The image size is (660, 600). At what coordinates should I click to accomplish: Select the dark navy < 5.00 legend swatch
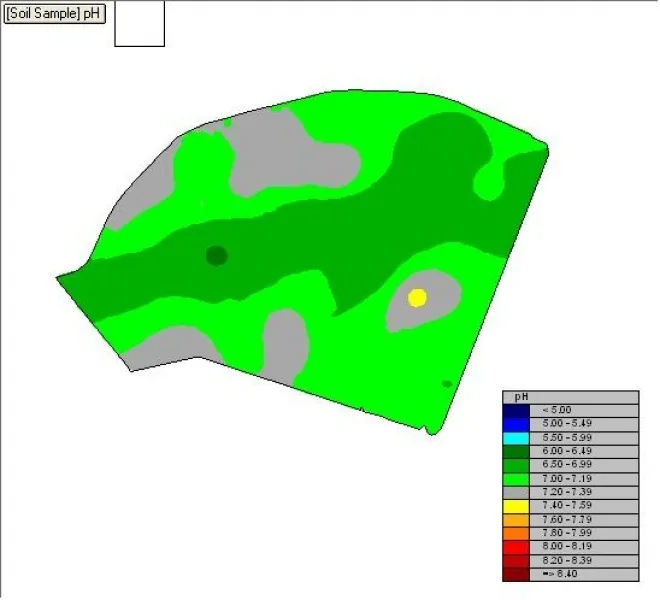(516, 411)
